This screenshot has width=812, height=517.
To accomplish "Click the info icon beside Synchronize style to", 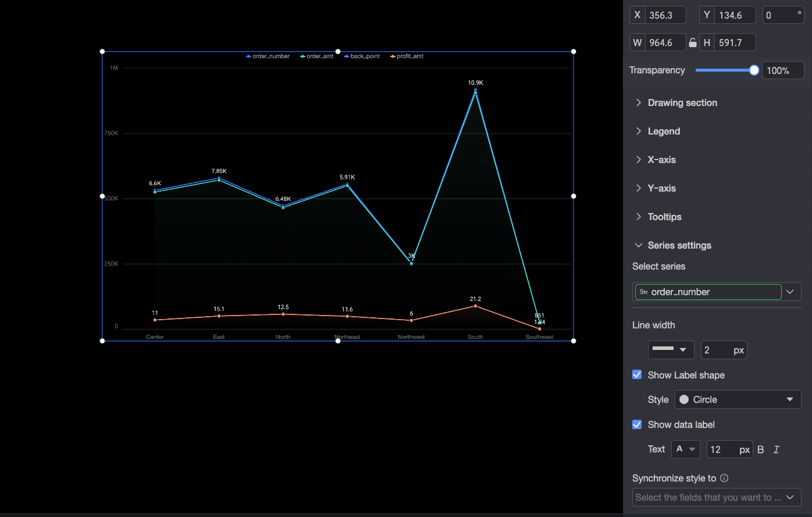I will click(x=724, y=478).
